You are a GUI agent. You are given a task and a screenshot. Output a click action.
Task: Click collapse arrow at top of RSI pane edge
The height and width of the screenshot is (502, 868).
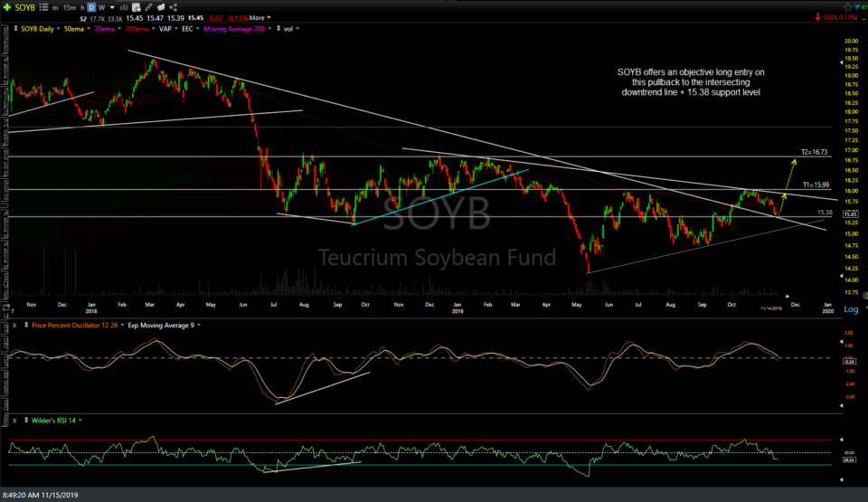[x=842, y=440]
